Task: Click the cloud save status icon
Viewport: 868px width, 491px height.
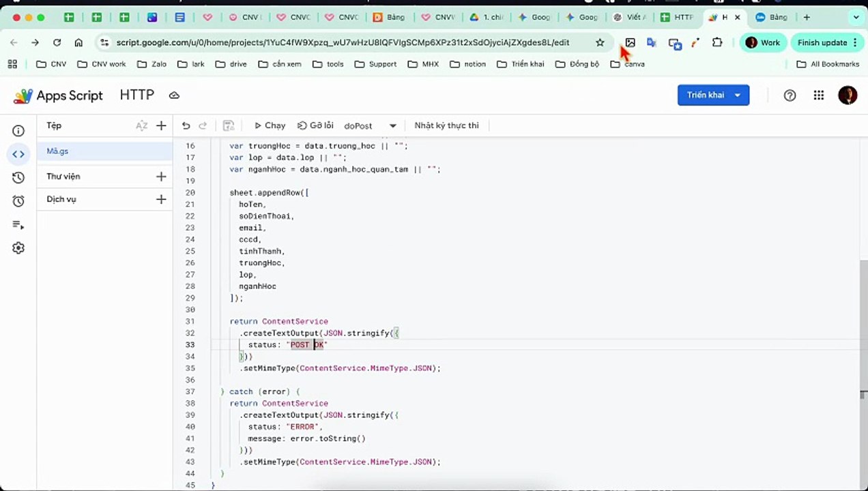Action: 174,95
